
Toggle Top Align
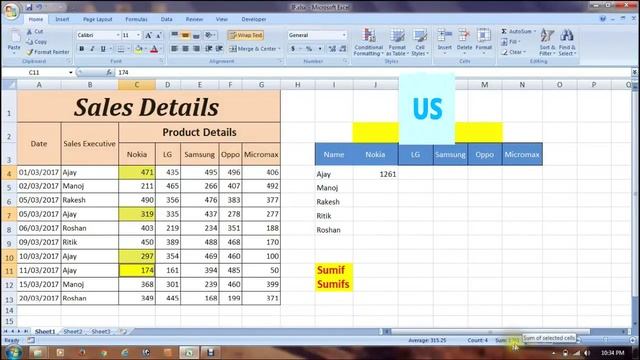pyautogui.click(x=175, y=36)
